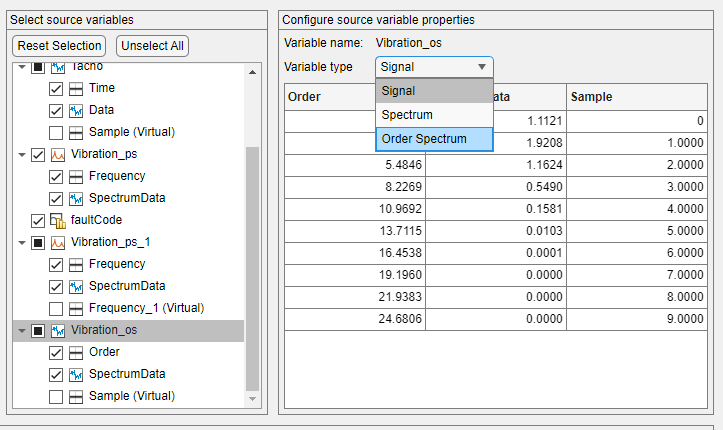Click the Vibration_os signal icon

tap(58, 330)
